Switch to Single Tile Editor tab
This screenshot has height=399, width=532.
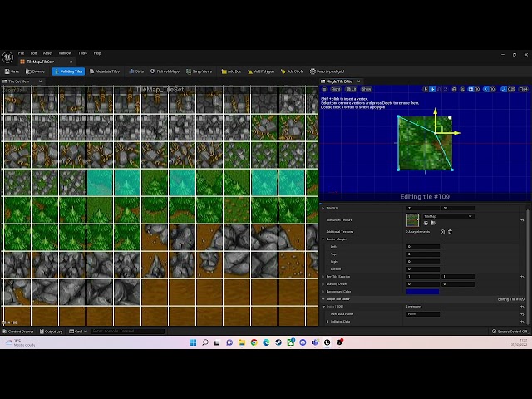(x=339, y=81)
